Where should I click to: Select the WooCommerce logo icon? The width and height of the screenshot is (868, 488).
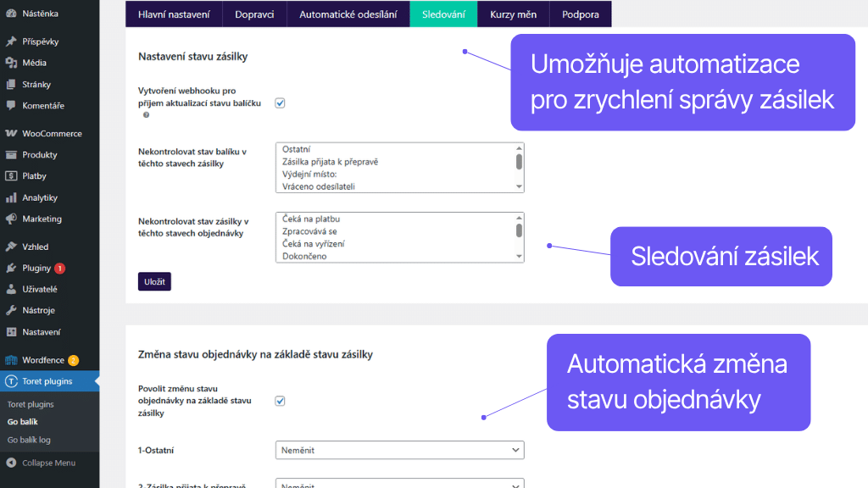pos(11,133)
